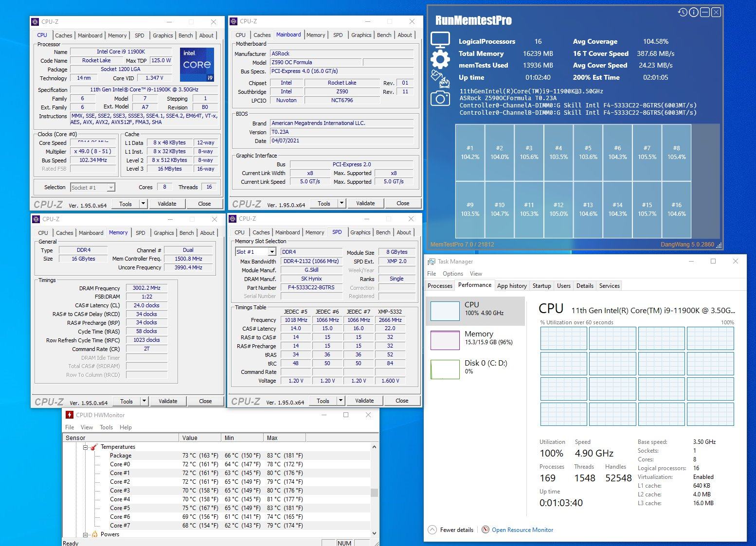The height and width of the screenshot is (546, 756).
Task: Click title icon of CPU-Z window showing SPD
Action: pyautogui.click(x=232, y=219)
